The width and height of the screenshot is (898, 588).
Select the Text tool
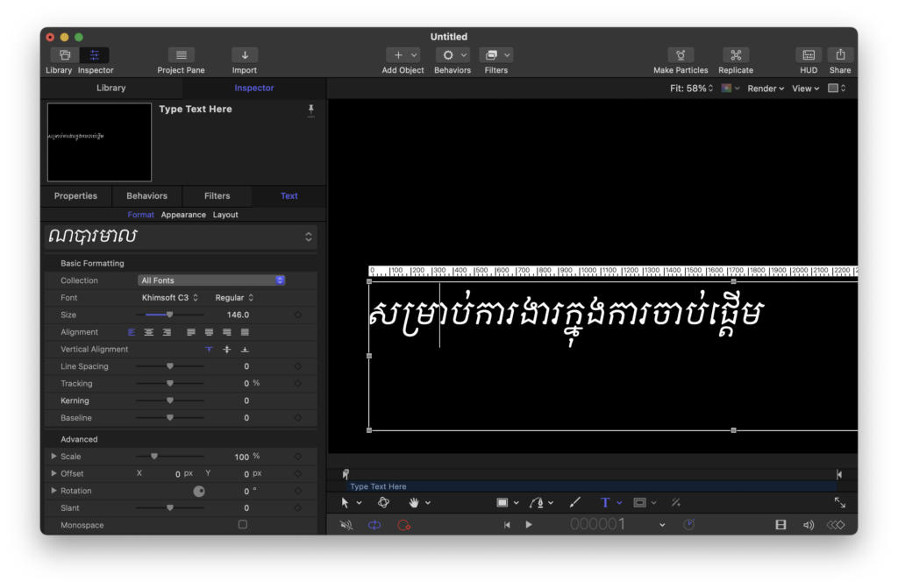coord(605,502)
